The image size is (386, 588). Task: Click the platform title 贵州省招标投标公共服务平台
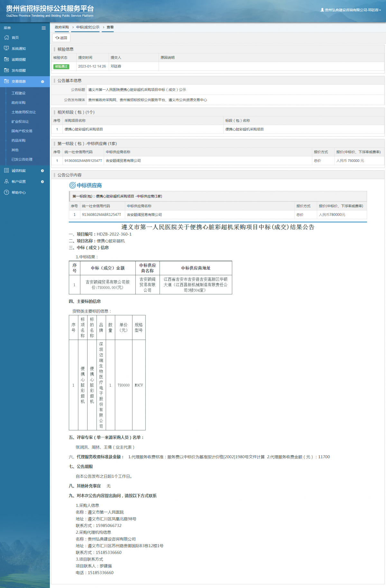[x=50, y=8]
